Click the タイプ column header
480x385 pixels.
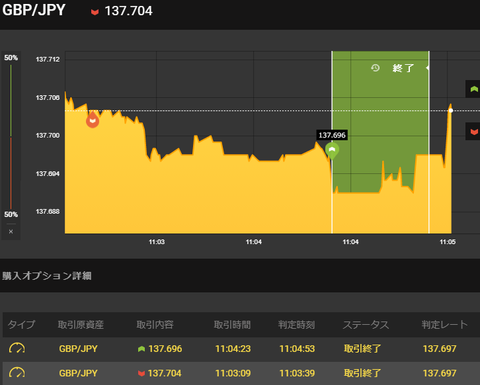pyautogui.click(x=21, y=324)
